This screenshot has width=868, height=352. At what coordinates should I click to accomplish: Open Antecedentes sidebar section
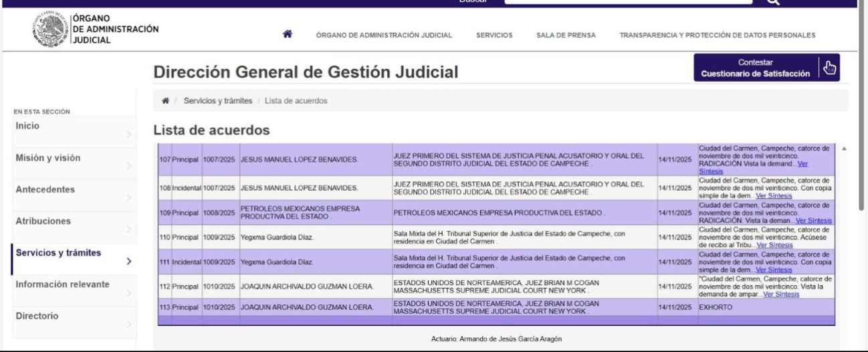pyautogui.click(x=74, y=196)
